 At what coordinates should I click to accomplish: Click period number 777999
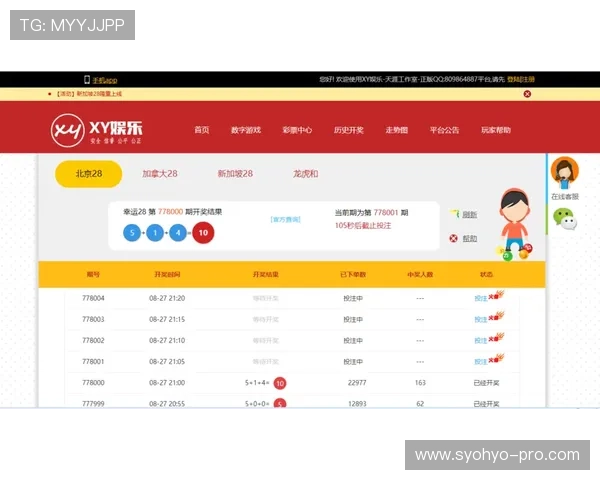pos(93,403)
